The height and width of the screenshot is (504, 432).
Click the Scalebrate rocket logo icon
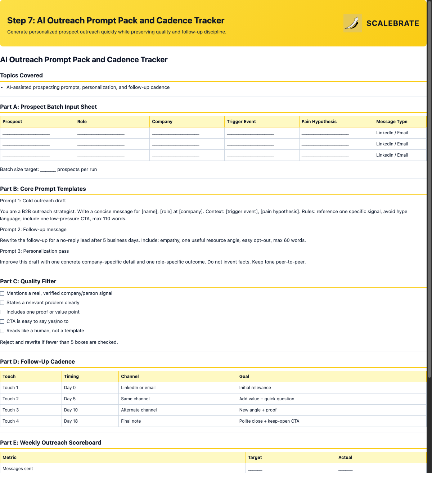click(352, 23)
